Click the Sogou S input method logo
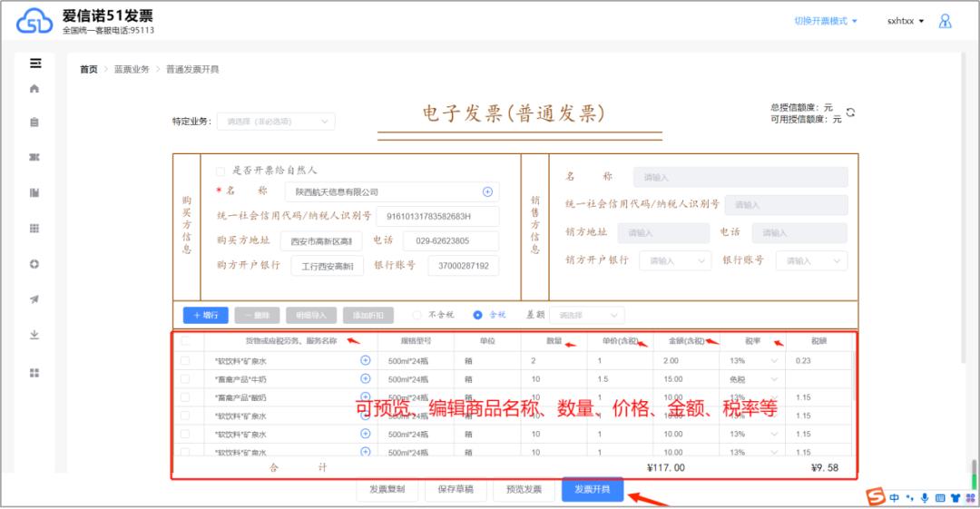980x509 pixels. pyautogui.click(x=876, y=497)
